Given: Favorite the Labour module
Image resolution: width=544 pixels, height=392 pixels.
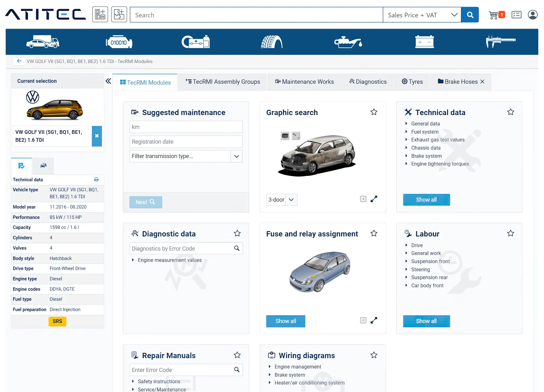Looking at the screenshot, I should (510, 233).
